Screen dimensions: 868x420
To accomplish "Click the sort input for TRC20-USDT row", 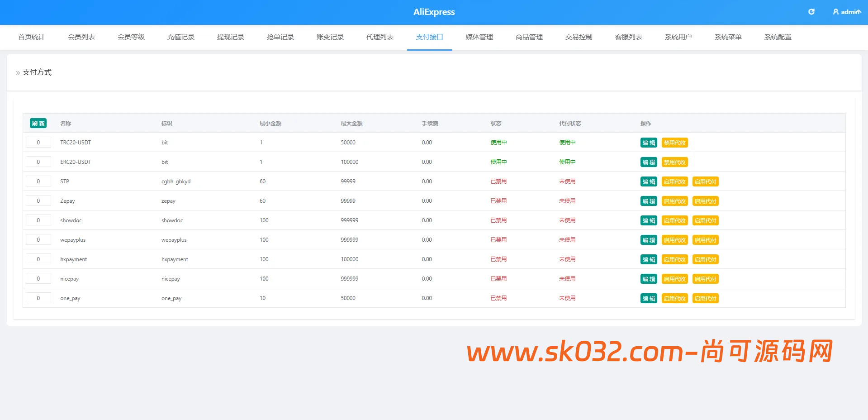I will pyautogui.click(x=38, y=142).
